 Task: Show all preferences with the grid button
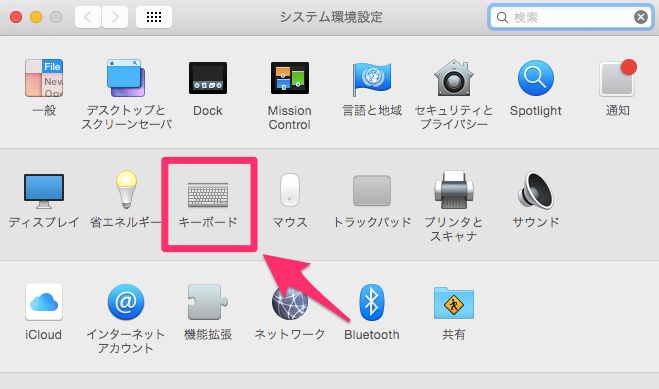(154, 17)
